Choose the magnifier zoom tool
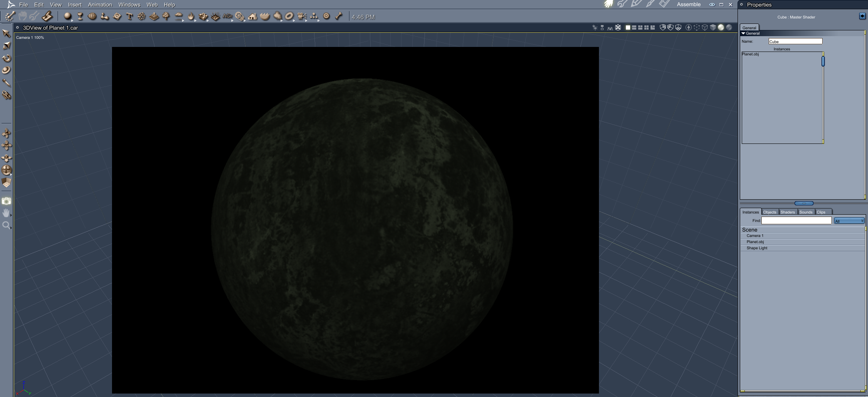The width and height of the screenshot is (868, 397). tap(6, 225)
